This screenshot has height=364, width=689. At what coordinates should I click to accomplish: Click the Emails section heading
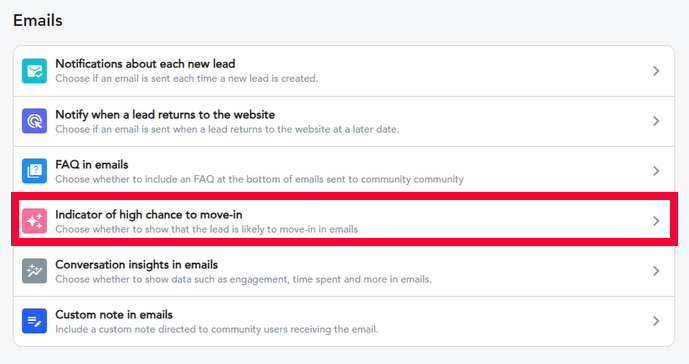tap(38, 20)
